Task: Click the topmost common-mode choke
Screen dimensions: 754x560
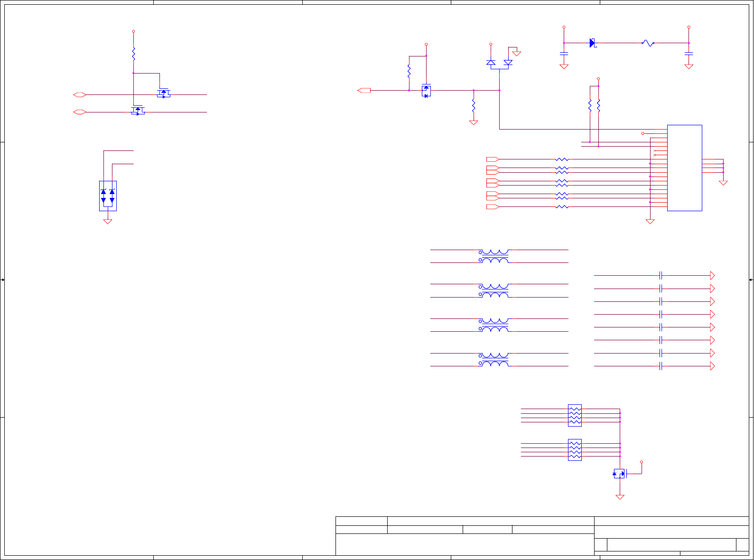Action: click(x=494, y=256)
